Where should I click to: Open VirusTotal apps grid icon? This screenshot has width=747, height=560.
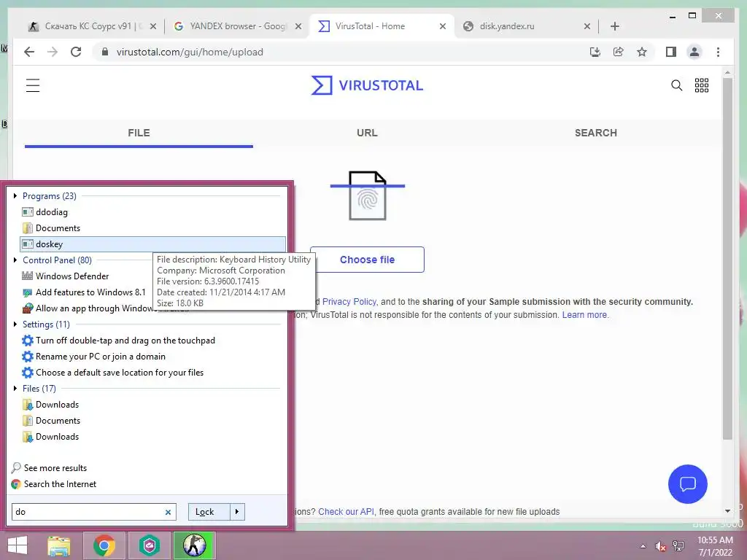702,85
